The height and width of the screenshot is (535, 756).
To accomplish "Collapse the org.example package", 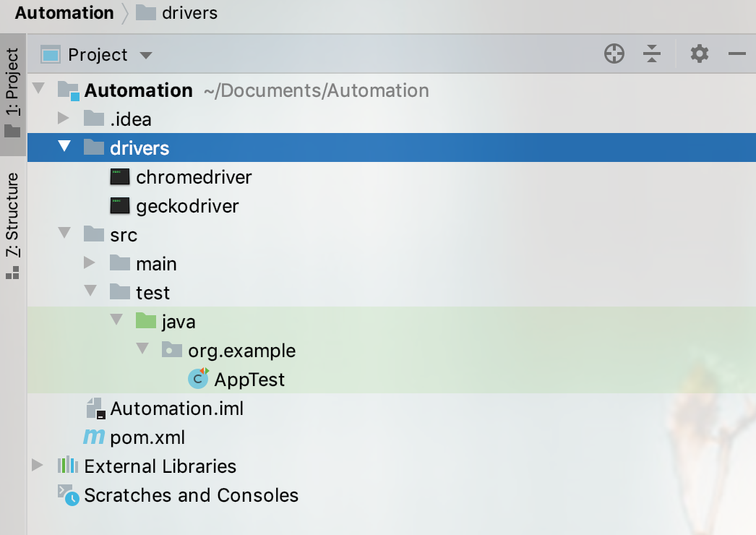I will (x=142, y=350).
